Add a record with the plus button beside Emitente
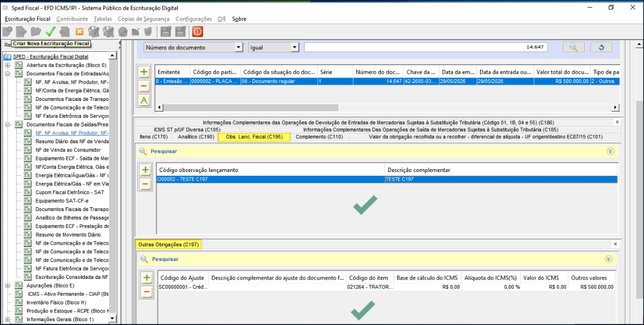This screenshot has height=325, width=644. click(x=144, y=72)
